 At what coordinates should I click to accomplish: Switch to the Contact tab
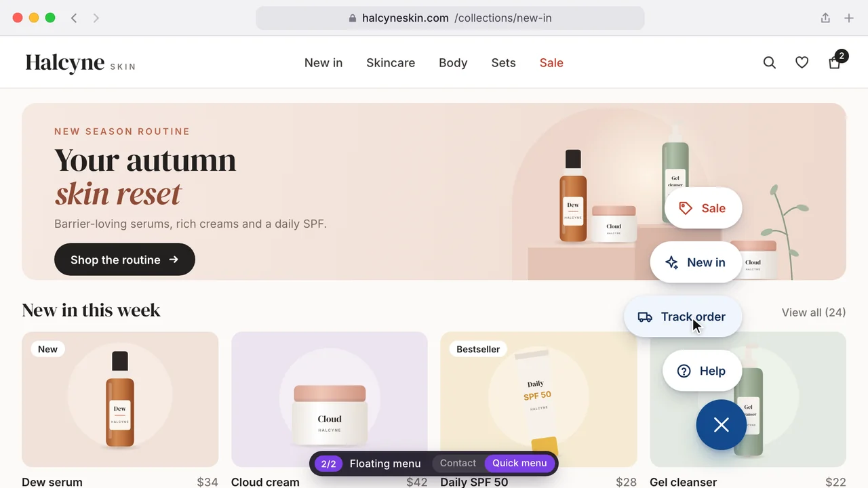coord(458,464)
